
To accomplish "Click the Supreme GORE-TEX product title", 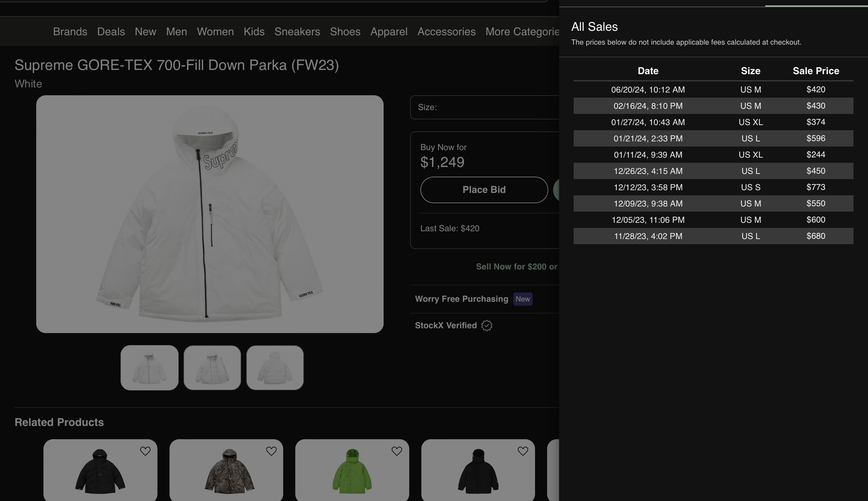I will [176, 65].
